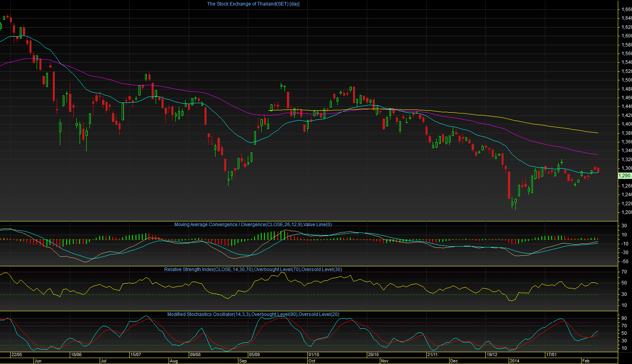
Task: Click the 15/07 date label
Action: (x=136, y=355)
